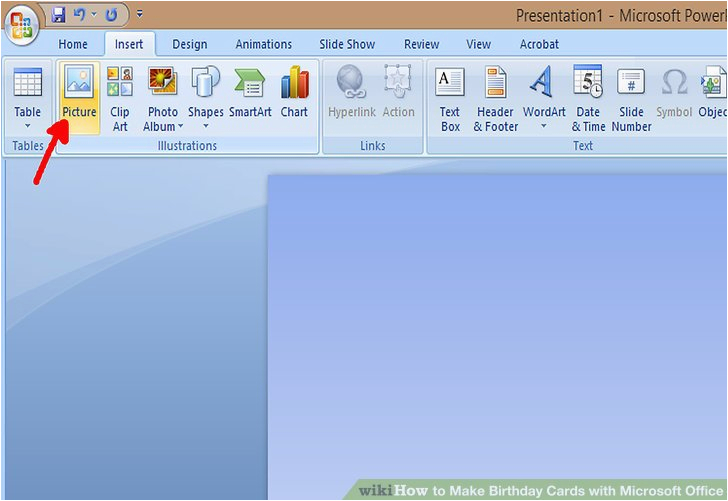
Task: Switch to the Review tab
Action: tap(421, 44)
